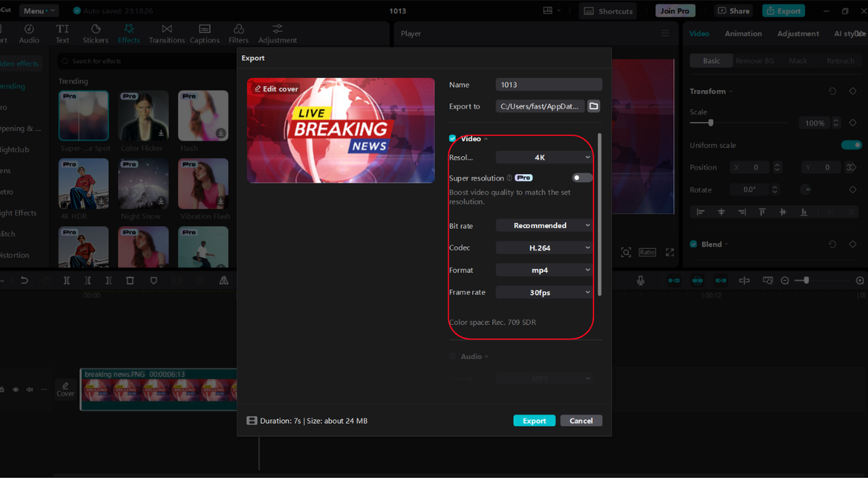Click the Share button

[734, 11]
